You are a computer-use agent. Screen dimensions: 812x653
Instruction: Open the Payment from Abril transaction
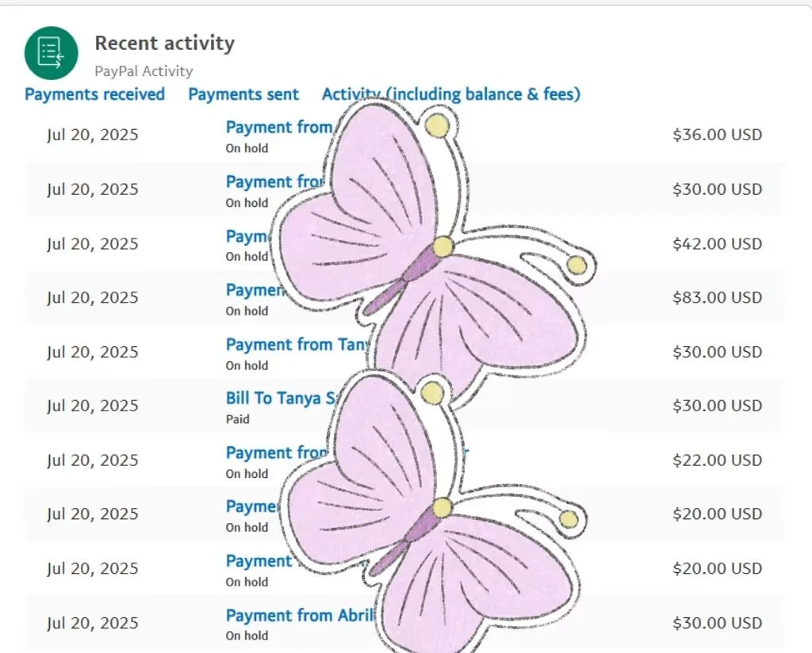[300, 615]
